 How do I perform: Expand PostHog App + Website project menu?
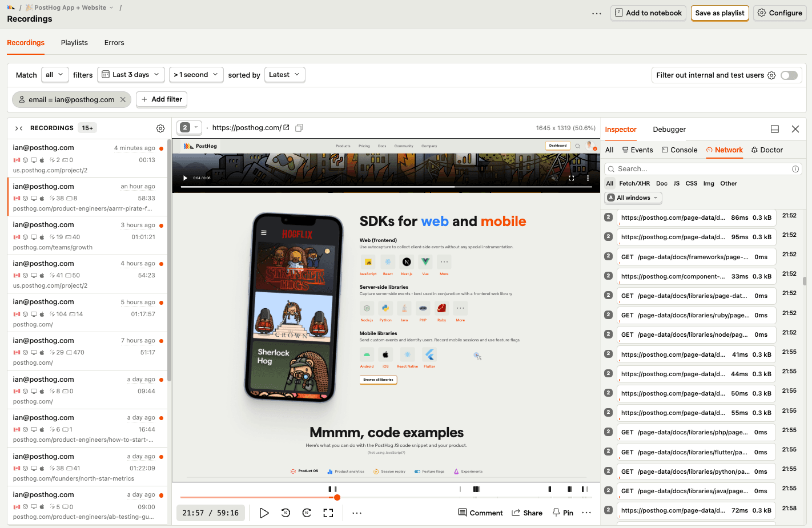[69, 7]
